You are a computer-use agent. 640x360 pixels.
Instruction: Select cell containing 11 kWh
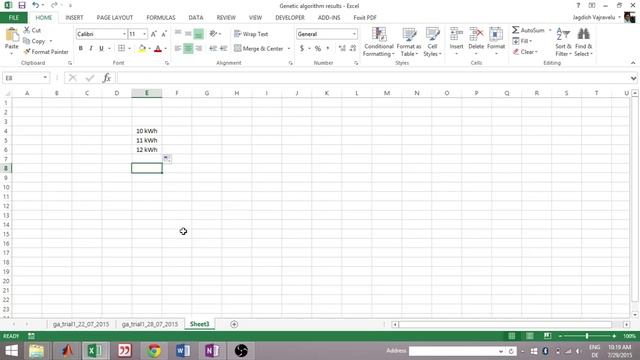147,140
